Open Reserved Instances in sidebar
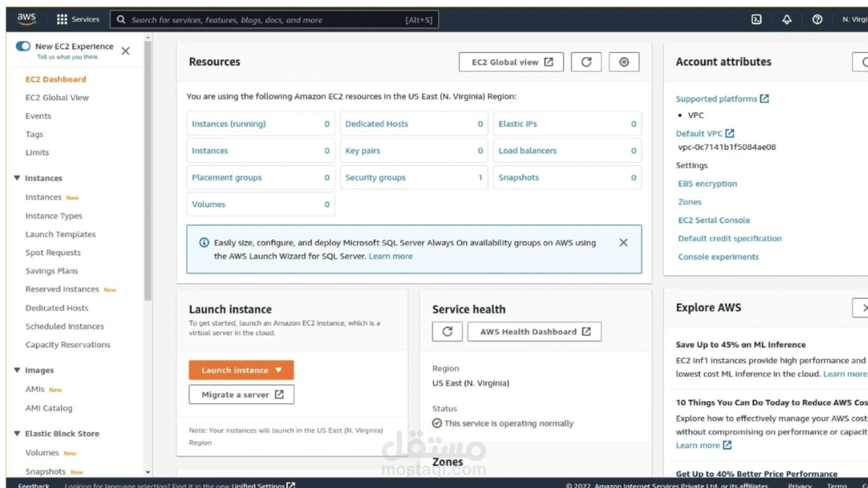868x488 pixels. (x=62, y=289)
